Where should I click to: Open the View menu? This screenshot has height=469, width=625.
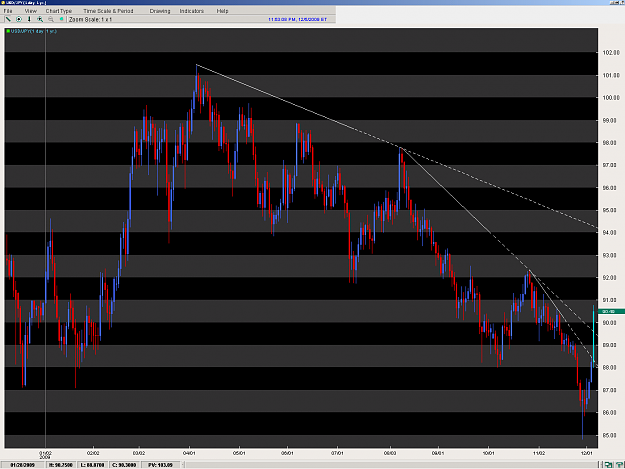31,11
